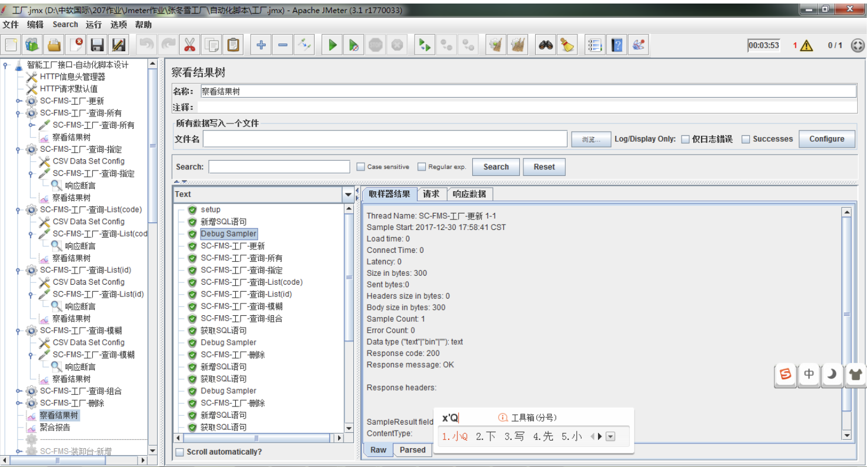Viewport: 868px width, 467px height.
Task: Collapse the SC-FMS-工厂-查询-指定 thread group node
Action: click(19, 149)
